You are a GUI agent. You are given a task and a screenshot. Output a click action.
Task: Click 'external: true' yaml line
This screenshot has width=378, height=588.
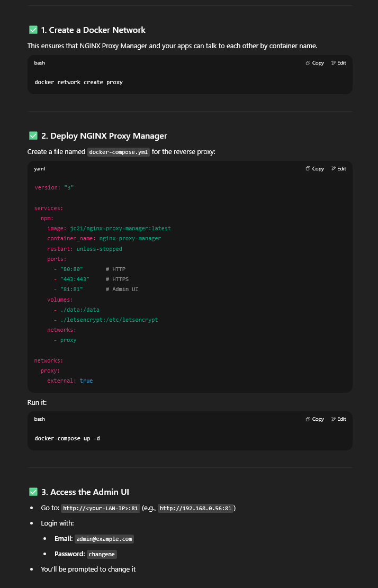point(70,381)
